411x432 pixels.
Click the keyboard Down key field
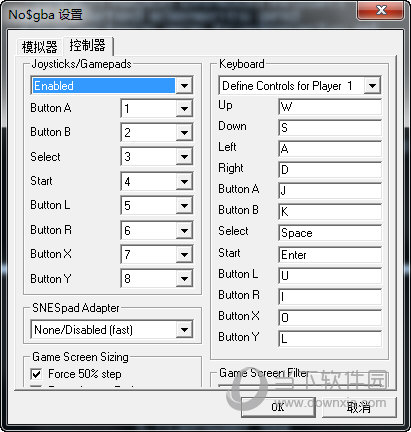click(x=330, y=128)
